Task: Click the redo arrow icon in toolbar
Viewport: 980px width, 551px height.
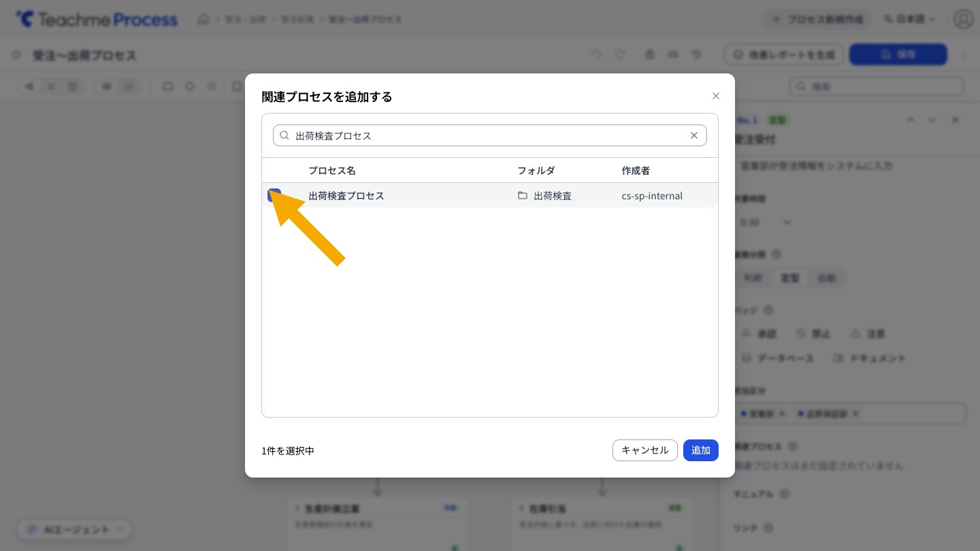Action: tap(620, 54)
